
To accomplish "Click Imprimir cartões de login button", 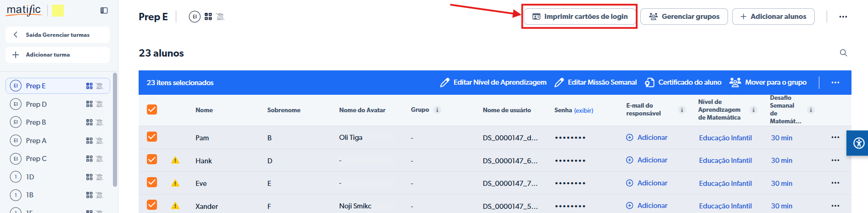I will point(580,17).
